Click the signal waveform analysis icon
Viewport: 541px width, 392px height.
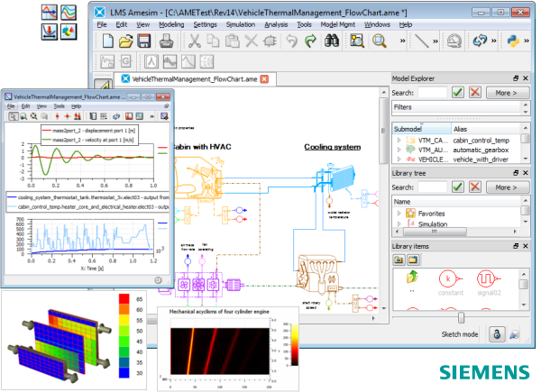click(170, 61)
